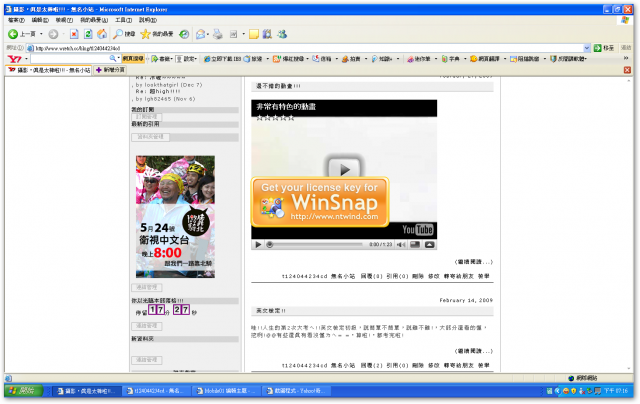Click the video player pop-up arrow button
Image resolution: width=640 pixels, height=404 pixels.
pos(429,245)
